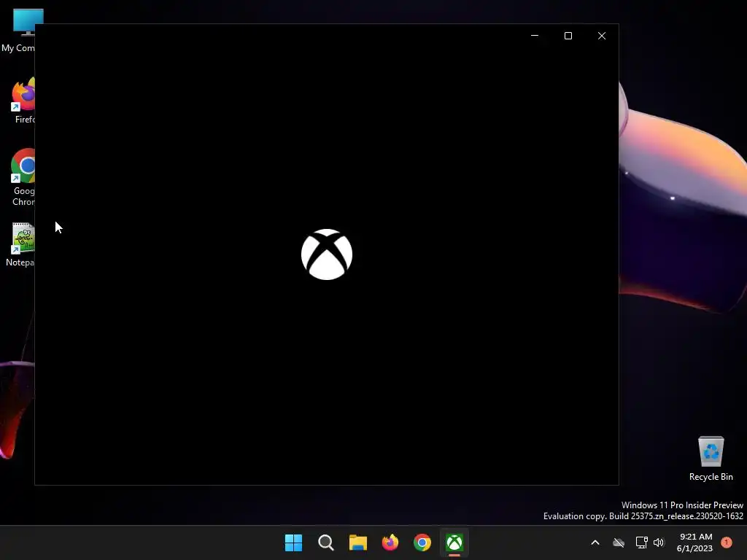Open Firefox from the taskbar
This screenshot has width=747, height=560.
tap(390, 542)
